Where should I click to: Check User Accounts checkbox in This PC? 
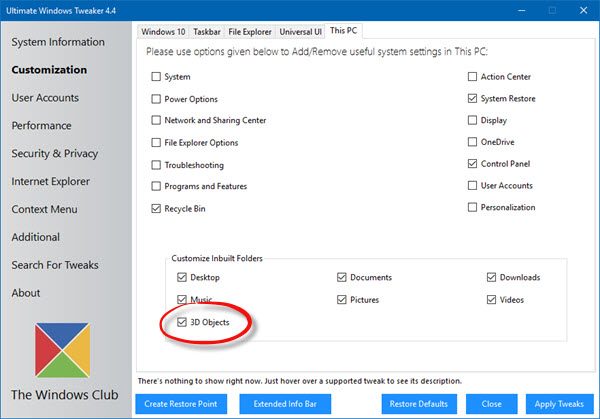pos(472,186)
